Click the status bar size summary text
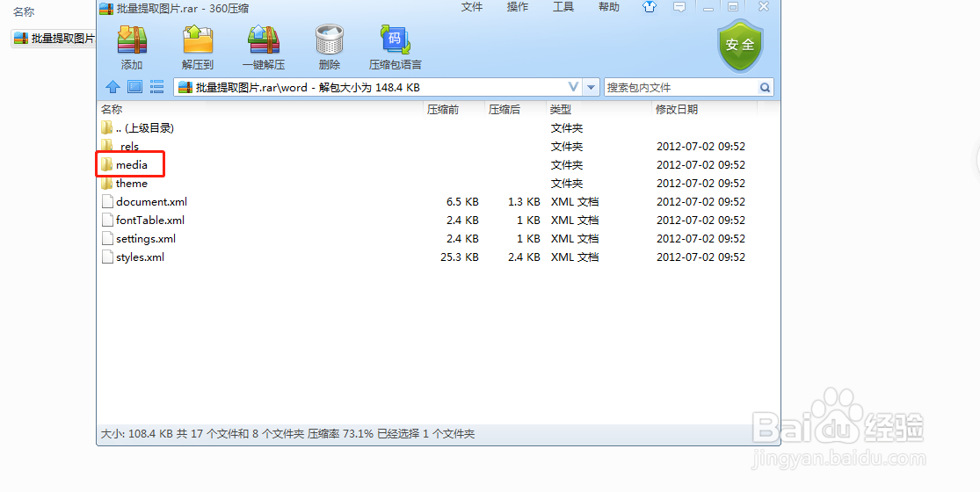Screen dimensions: 980x492 point(287,433)
